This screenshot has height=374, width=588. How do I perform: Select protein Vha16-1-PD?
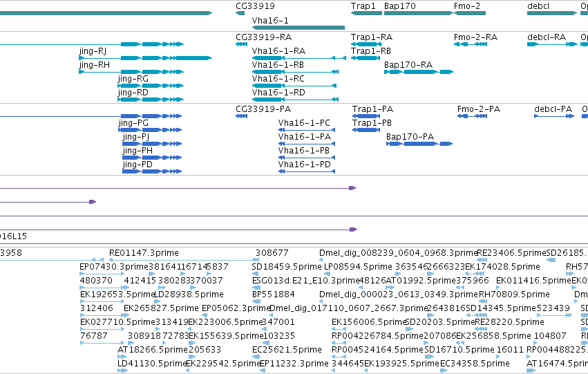coord(305,165)
